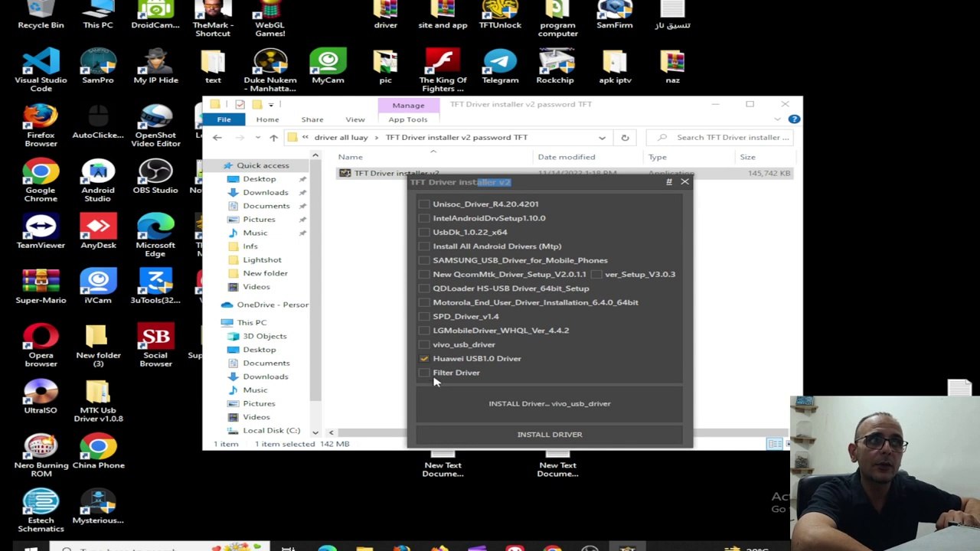Open the Android Studio desktop shortcut
This screenshot has width=980, height=551.
pyautogui.click(x=98, y=181)
